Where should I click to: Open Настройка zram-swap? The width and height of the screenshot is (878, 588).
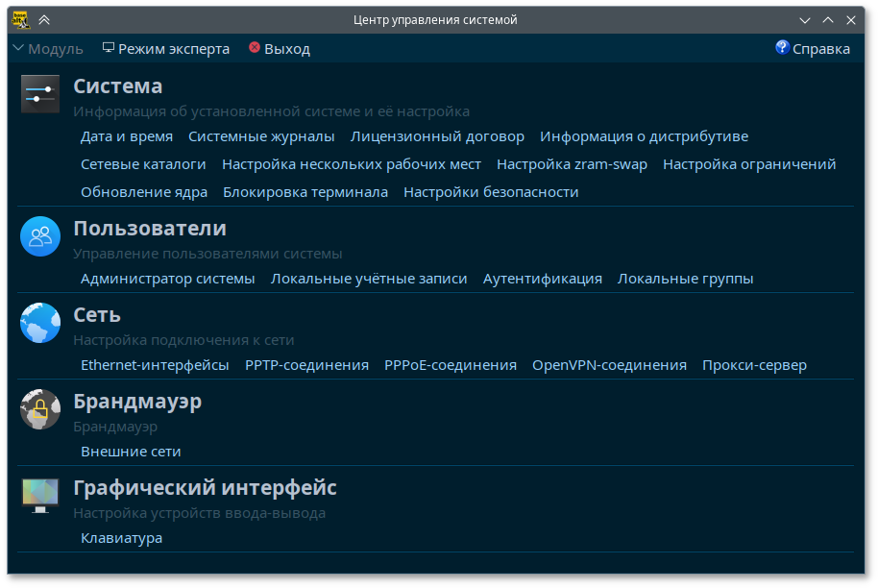coord(570,163)
